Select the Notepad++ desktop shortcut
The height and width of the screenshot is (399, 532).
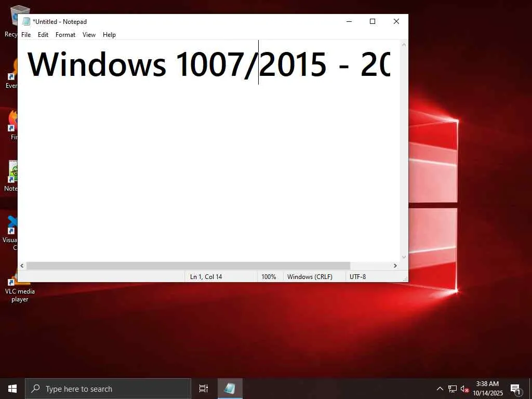tap(11, 176)
